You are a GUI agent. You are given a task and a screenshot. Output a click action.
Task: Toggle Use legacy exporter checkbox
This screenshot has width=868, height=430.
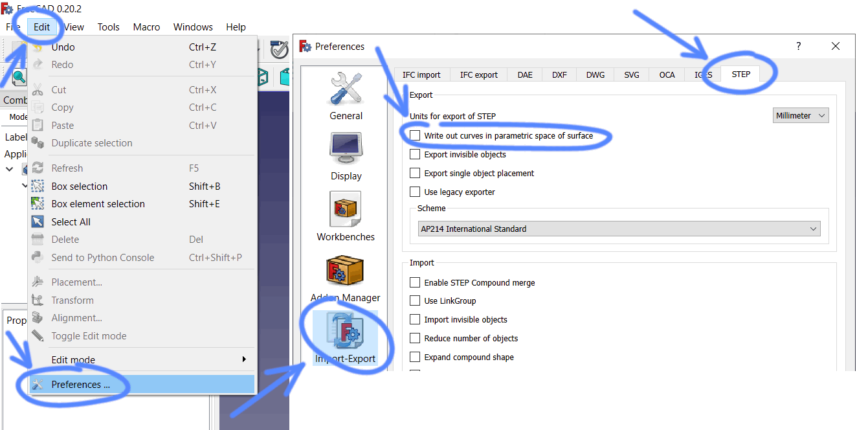tap(415, 192)
